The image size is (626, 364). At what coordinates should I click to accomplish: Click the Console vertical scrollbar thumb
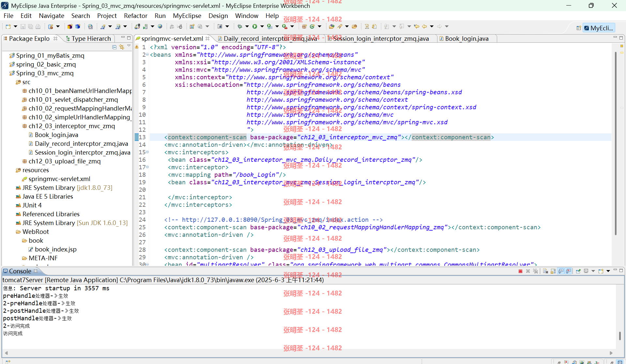coord(620,336)
